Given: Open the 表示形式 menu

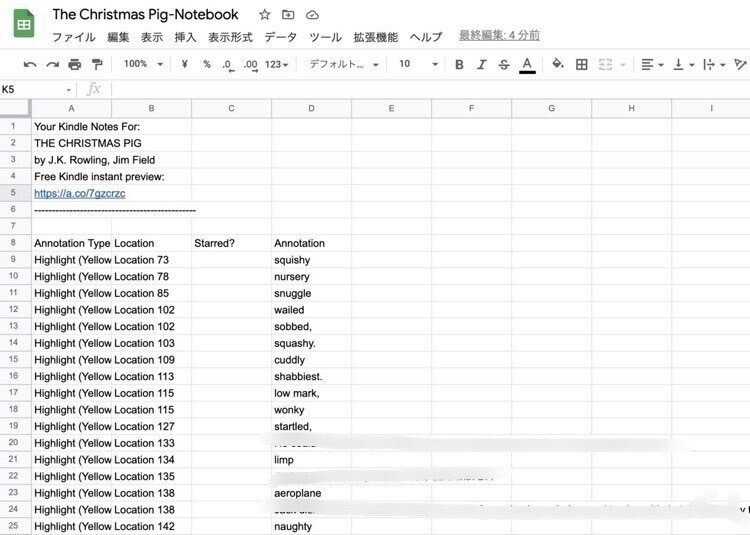Looking at the screenshot, I should tap(230, 37).
